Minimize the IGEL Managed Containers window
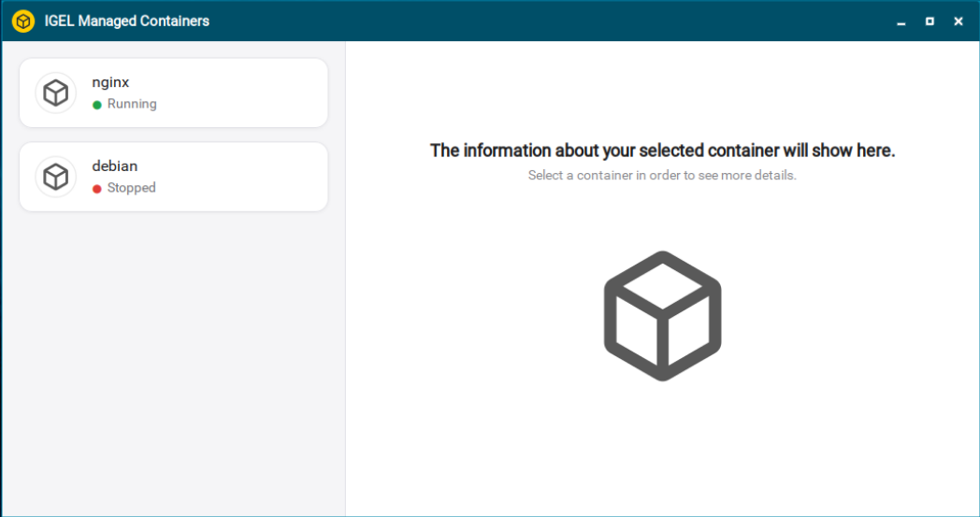 [901, 22]
